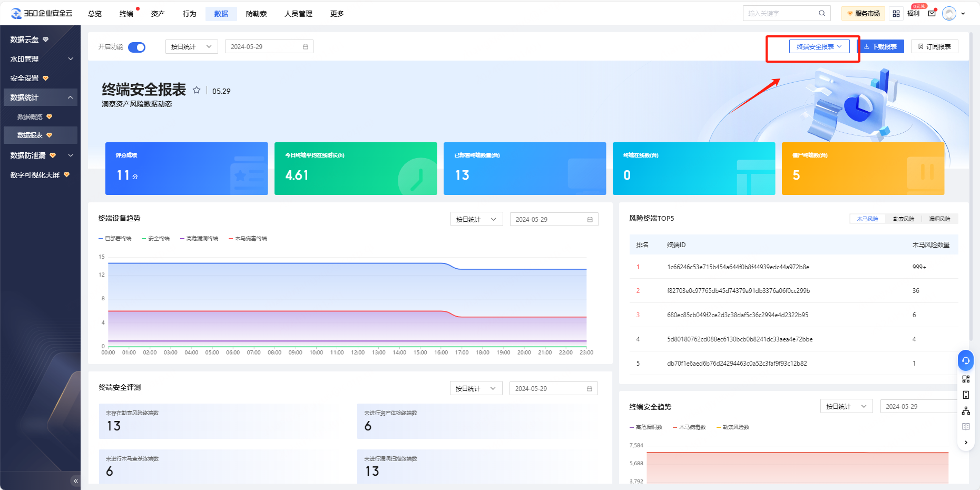The image size is (980, 490).
Task: Expand the 水印管理 sidebar section
Action: click(41, 59)
